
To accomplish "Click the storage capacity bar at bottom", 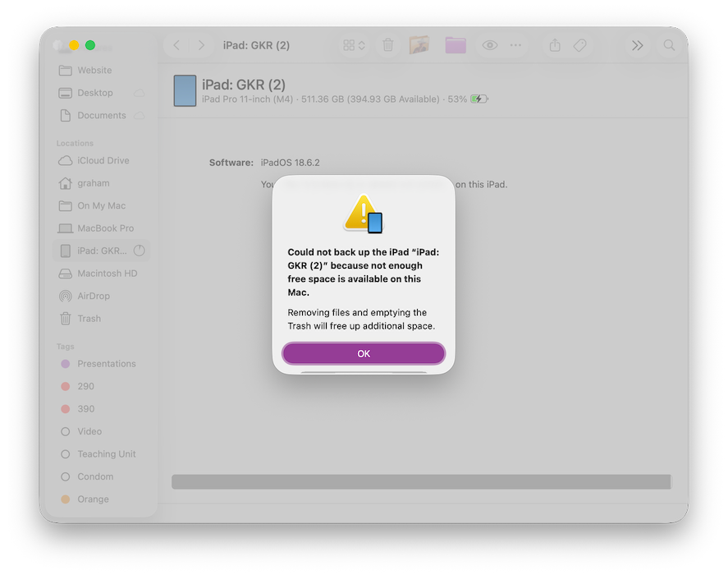I will tap(421, 481).
